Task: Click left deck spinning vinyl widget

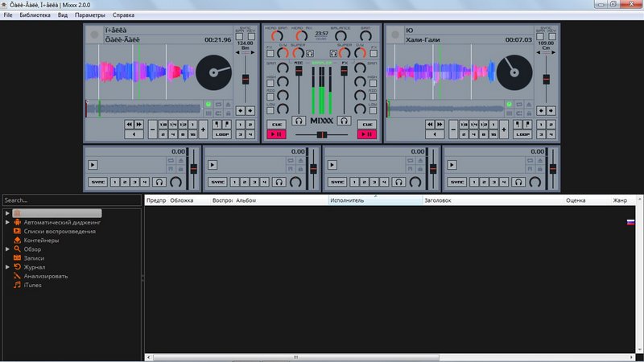Action: pos(213,72)
